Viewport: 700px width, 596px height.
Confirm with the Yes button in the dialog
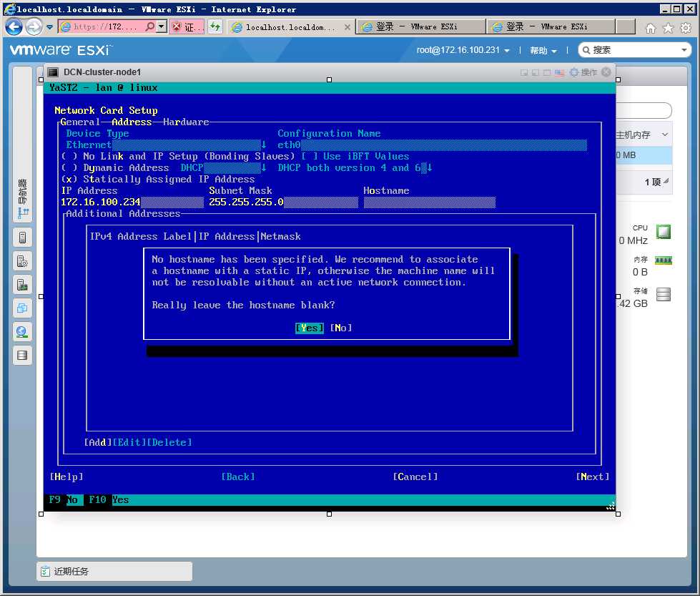(x=310, y=328)
